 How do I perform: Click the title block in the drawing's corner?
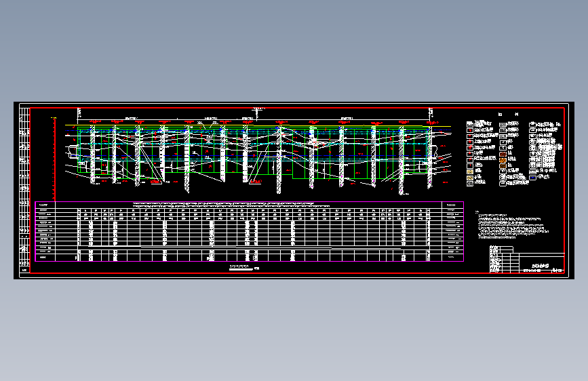pyautogui.click(x=527, y=259)
